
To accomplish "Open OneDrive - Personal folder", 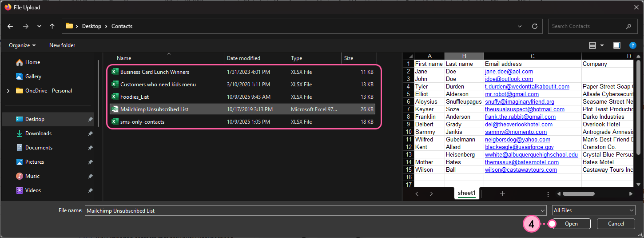I will 48,91.
